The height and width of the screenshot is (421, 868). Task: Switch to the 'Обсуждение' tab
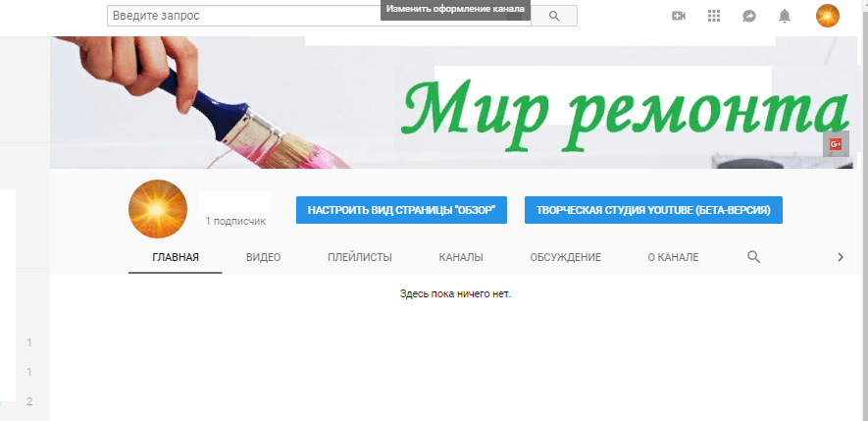(x=565, y=257)
